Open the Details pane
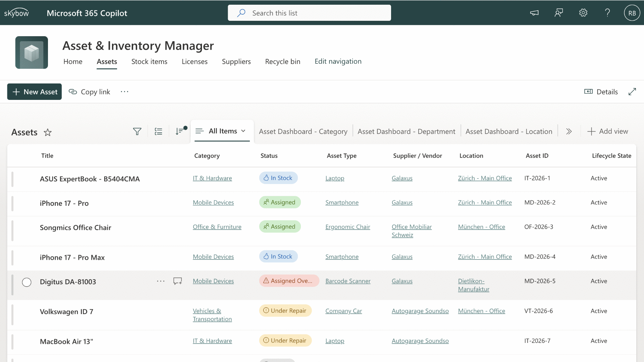The height and width of the screenshot is (362, 644). click(601, 92)
